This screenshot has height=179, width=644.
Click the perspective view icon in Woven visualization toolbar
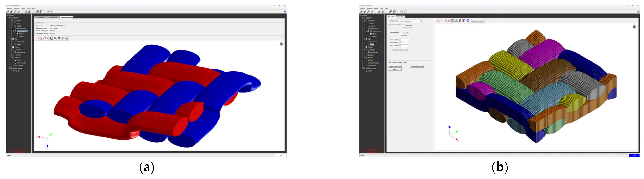click(55, 38)
